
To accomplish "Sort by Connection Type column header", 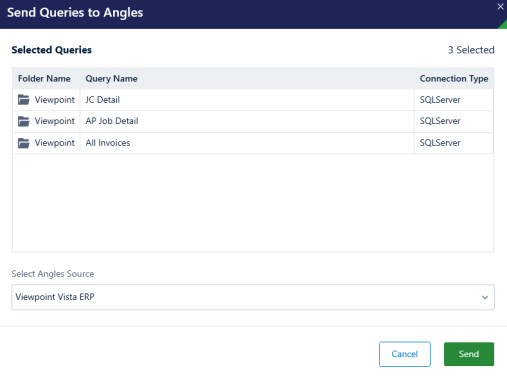I will tap(454, 79).
